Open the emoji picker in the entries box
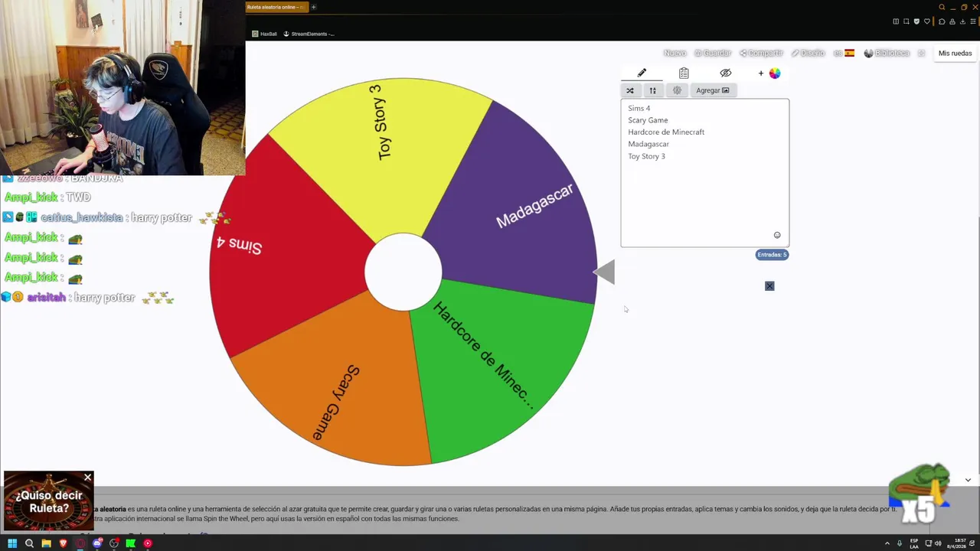This screenshot has width=980, height=551. click(777, 235)
